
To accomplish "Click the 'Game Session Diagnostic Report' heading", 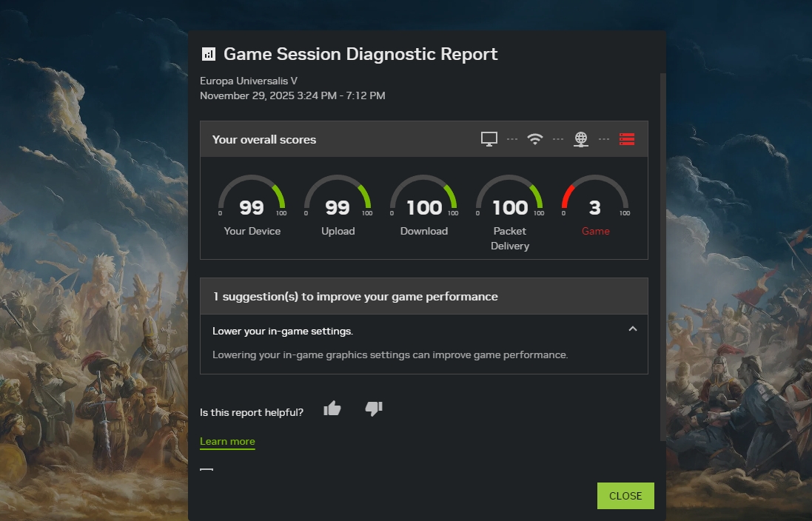I will (x=360, y=54).
